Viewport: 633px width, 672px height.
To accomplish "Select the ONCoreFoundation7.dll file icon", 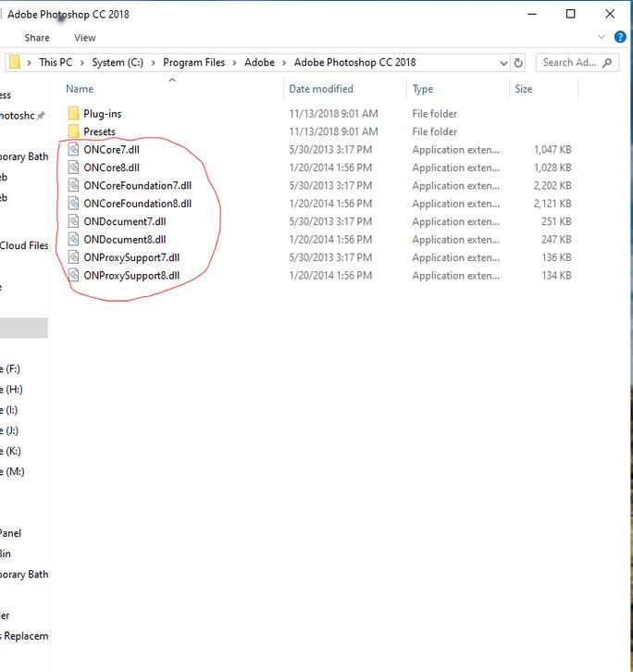I will click(74, 185).
